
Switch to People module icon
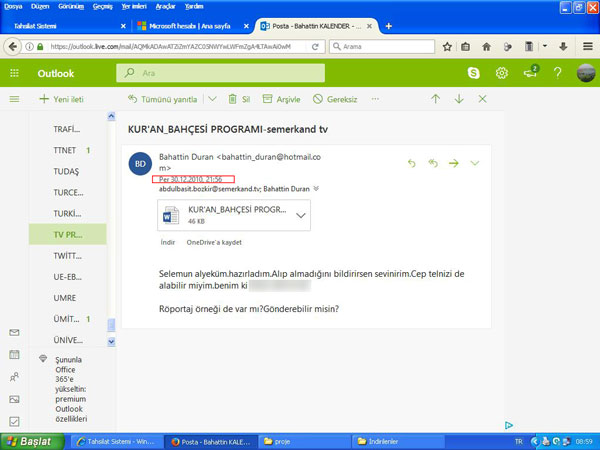[x=14, y=377]
